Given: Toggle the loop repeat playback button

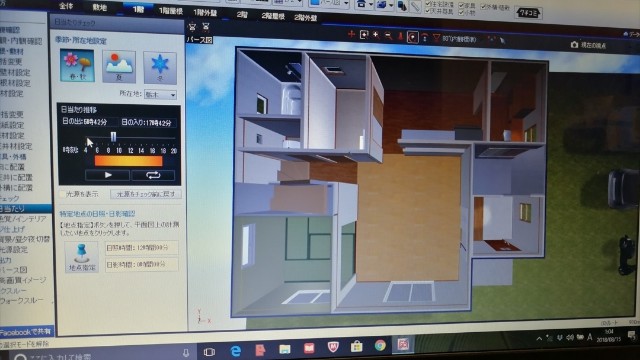Looking at the screenshot, I should pos(153,176).
